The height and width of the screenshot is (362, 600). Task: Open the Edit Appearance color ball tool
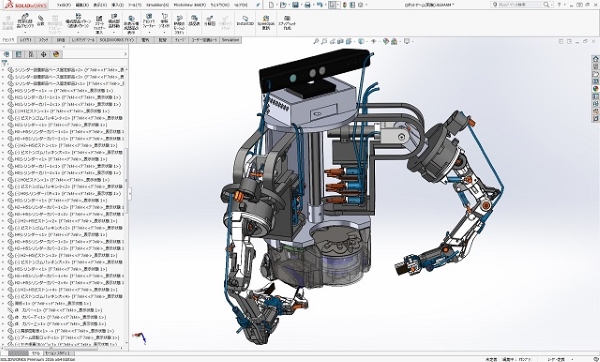coord(386,41)
